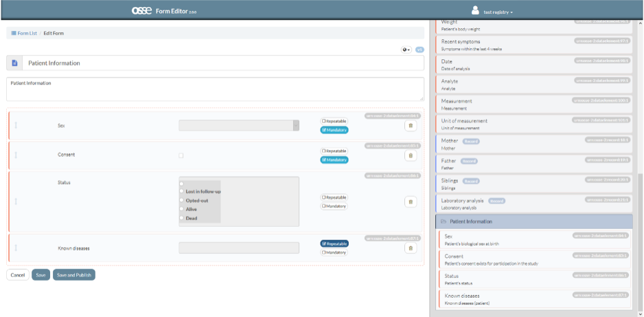Screen dimensions: 644x317
Task: Click the form description text area
Action: (215, 89)
